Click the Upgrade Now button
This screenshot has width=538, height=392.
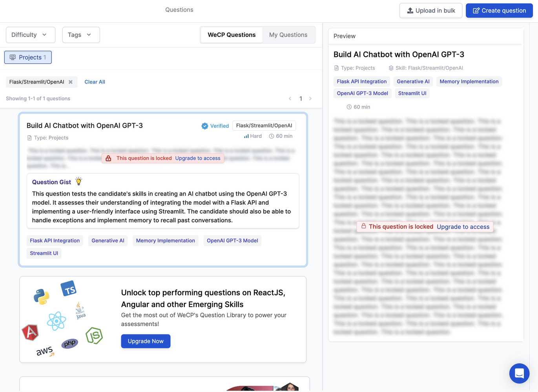(146, 341)
